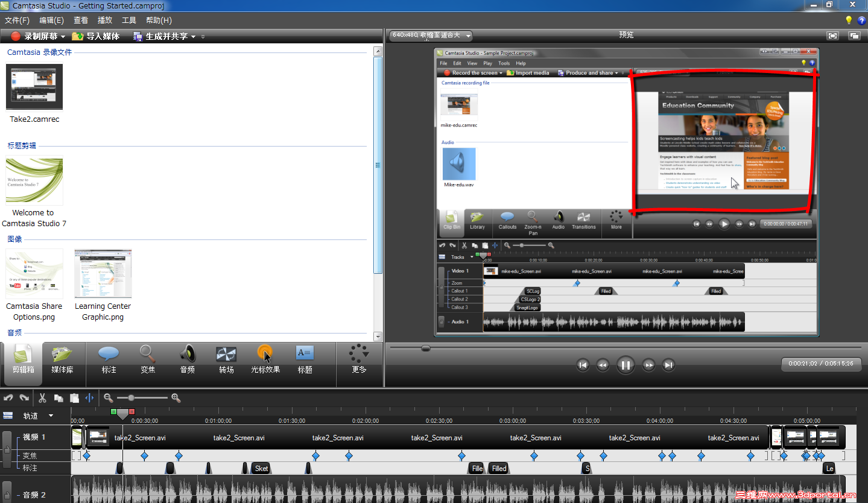Screen dimensions: 868x503
Task: Open the 转场 transitions tab
Action: 226,360
